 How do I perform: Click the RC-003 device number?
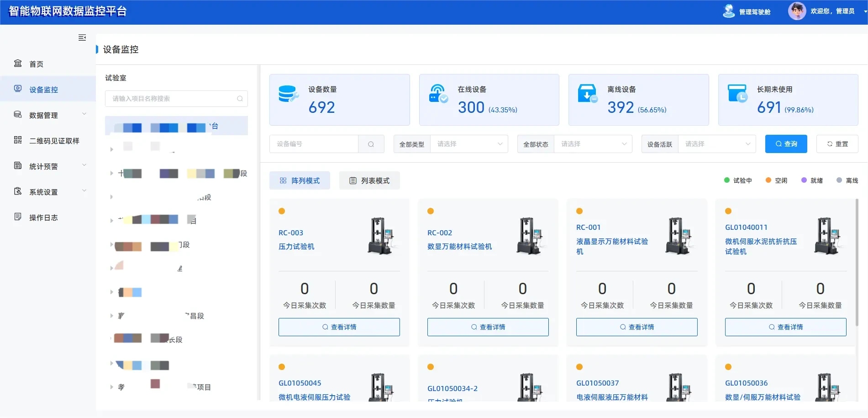coord(291,233)
